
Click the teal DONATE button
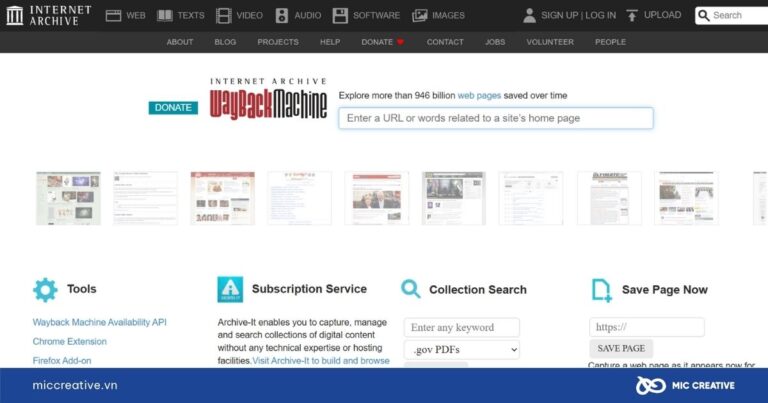pos(173,108)
